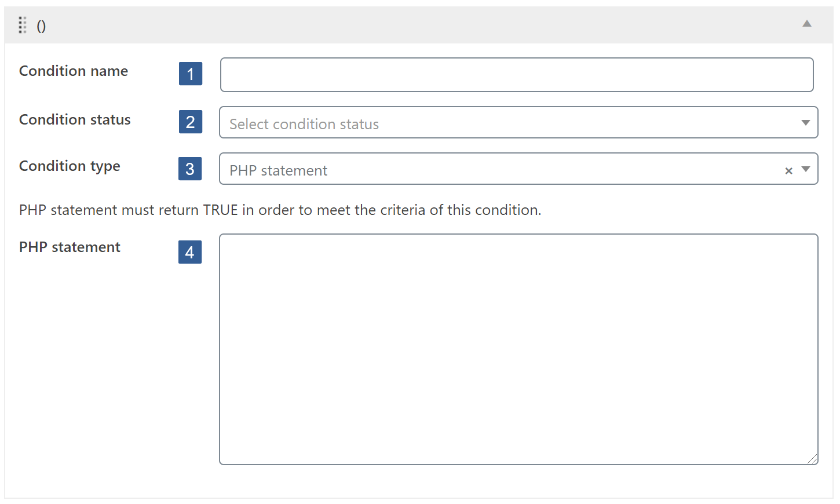Click the dropdown arrow on Condition type

pyautogui.click(x=806, y=170)
